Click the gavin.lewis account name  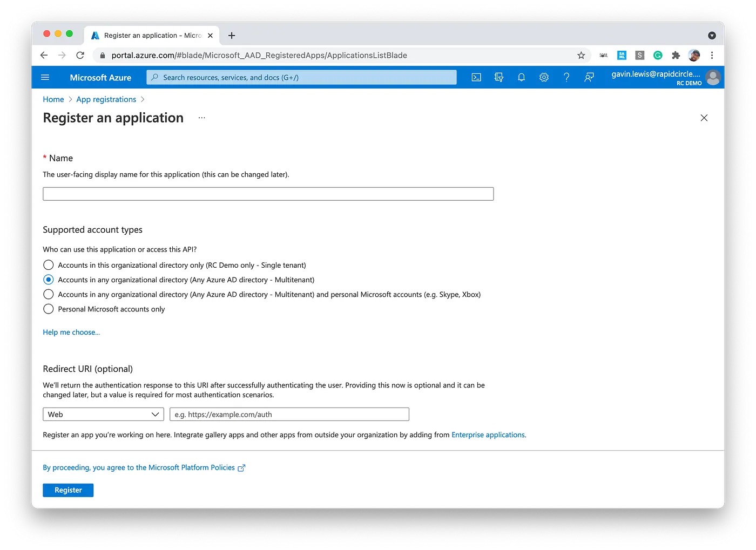656,74
